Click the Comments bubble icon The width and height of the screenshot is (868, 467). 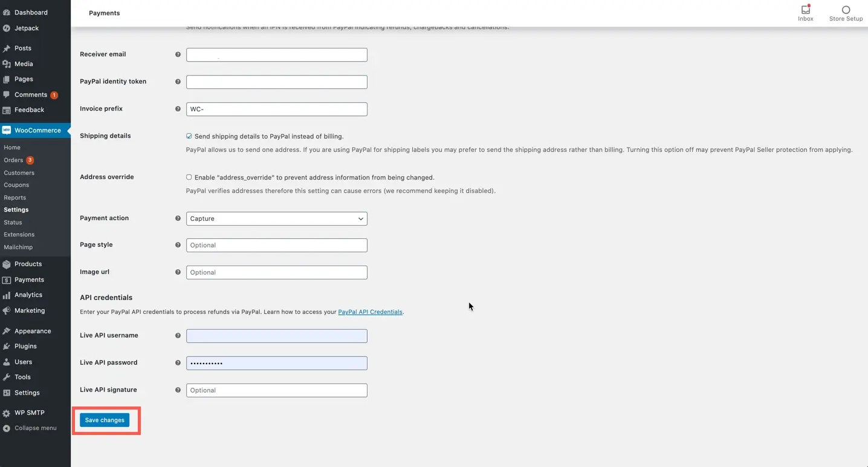[7, 95]
